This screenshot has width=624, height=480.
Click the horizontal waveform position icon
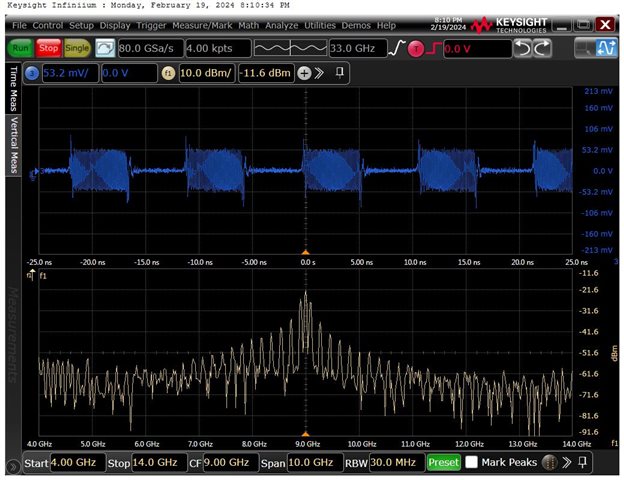(290, 49)
